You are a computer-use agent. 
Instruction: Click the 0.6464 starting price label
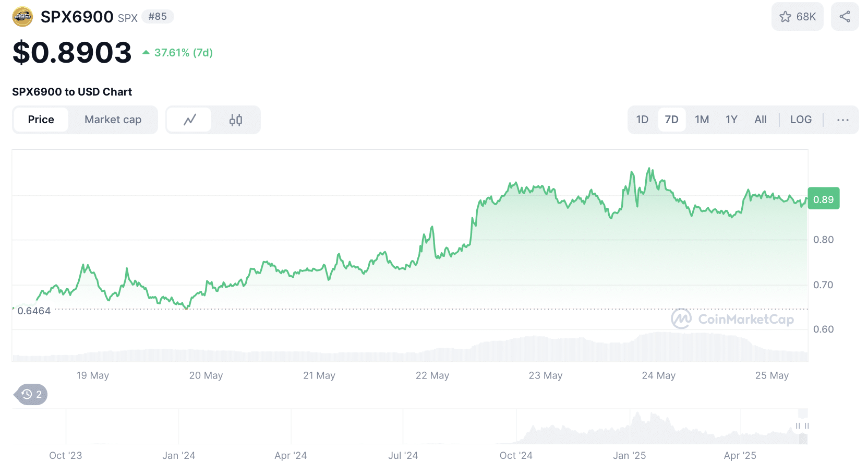[x=34, y=311]
